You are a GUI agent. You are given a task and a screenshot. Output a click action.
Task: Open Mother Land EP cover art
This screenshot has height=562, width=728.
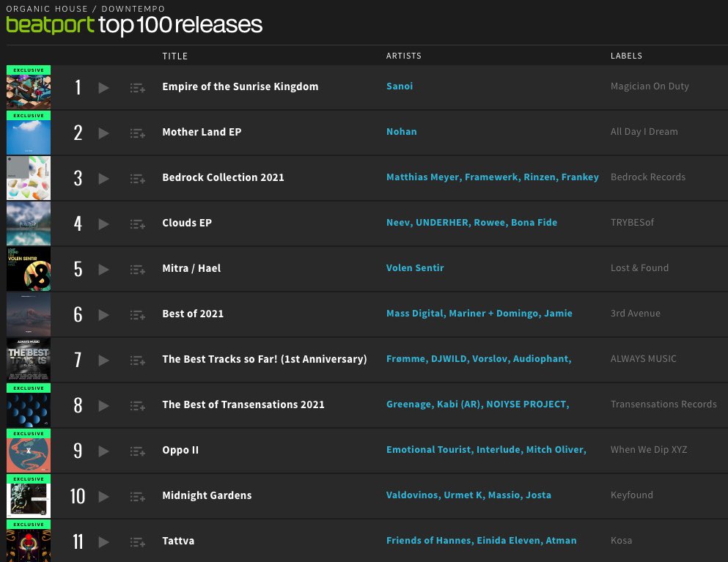(29, 133)
